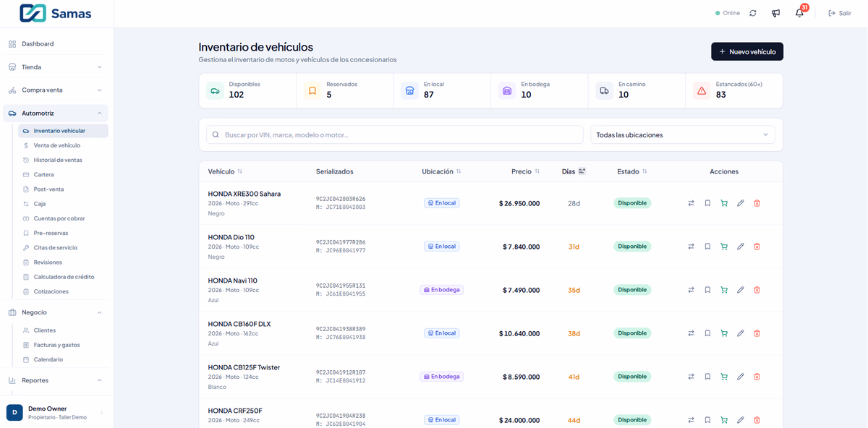Open Venta de vehículo page

[x=63, y=145]
